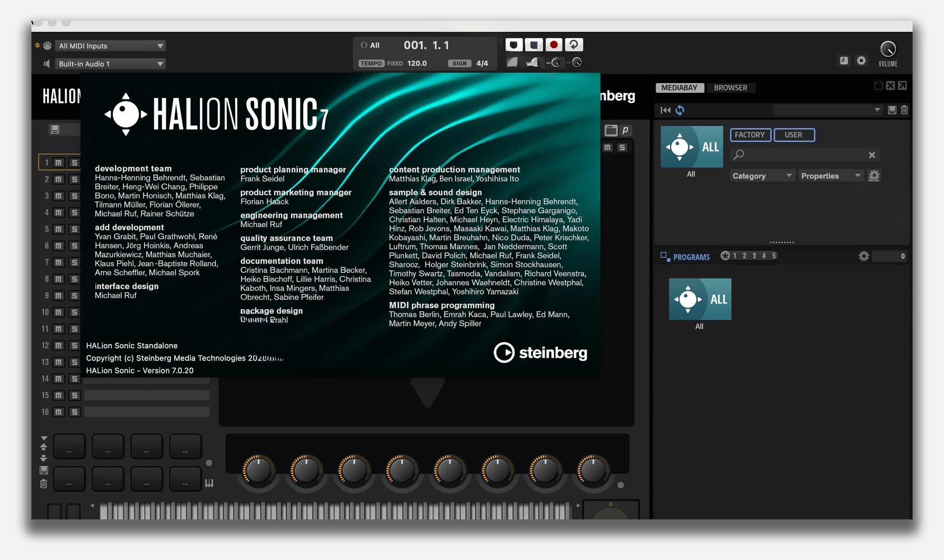Click the load folder icon right of the splash

pos(611,130)
